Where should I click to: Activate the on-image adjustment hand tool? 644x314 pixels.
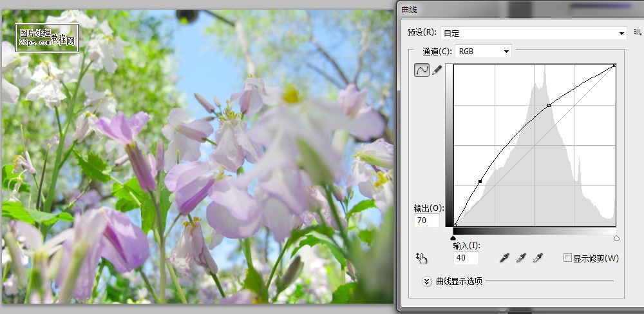[422, 258]
